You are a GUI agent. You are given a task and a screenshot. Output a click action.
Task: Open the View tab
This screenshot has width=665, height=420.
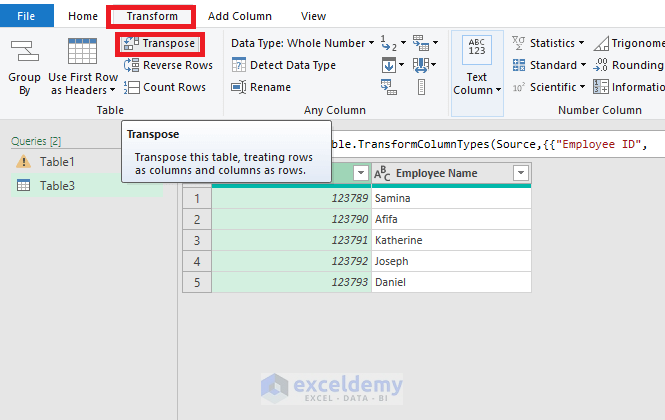point(313,16)
